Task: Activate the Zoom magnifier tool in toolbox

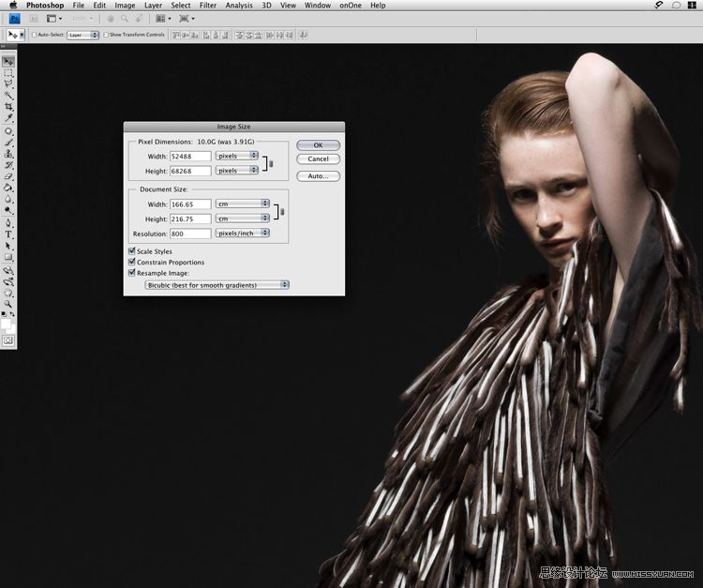Action: [x=8, y=303]
